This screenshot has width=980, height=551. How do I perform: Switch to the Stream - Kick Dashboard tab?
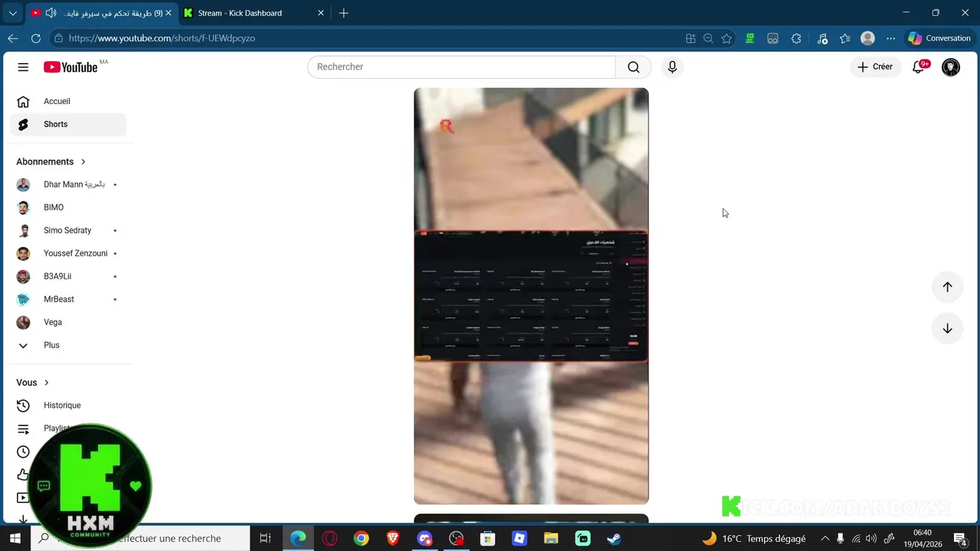pos(253,13)
